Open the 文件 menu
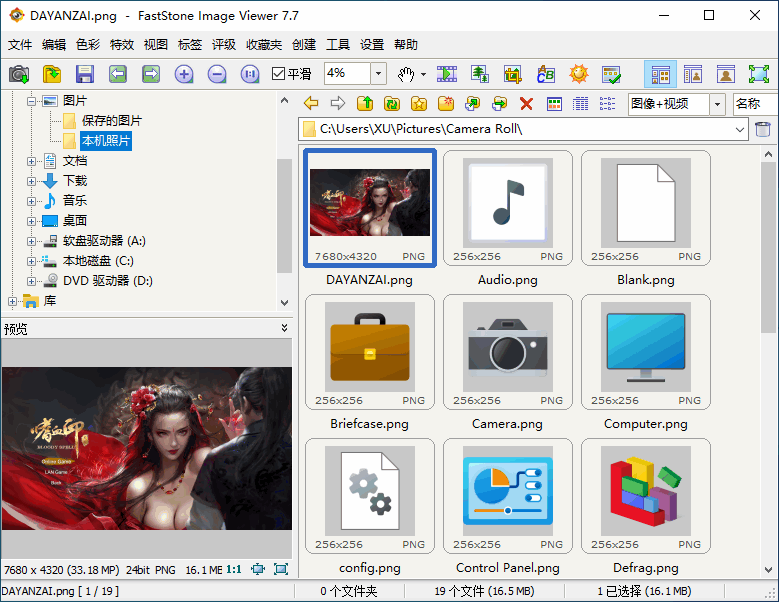The width and height of the screenshot is (779, 602). point(20,45)
